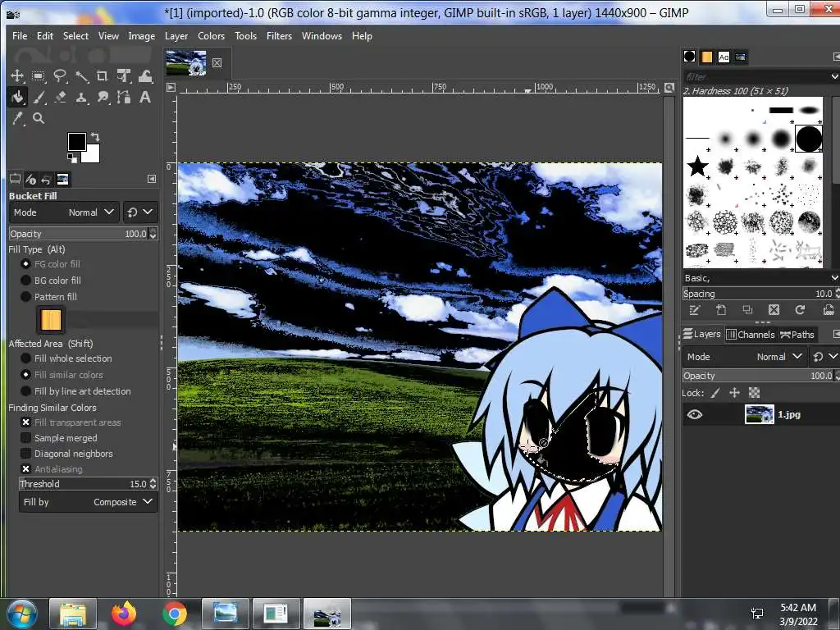Screen dimensions: 840x630
Task: Select the Warp Transform tool
Action: (x=145, y=76)
